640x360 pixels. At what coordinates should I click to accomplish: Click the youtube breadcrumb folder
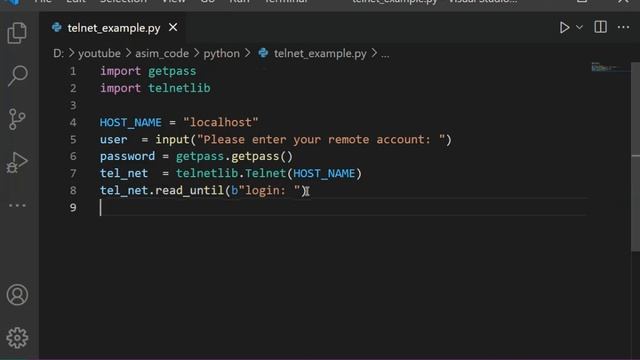point(99,53)
